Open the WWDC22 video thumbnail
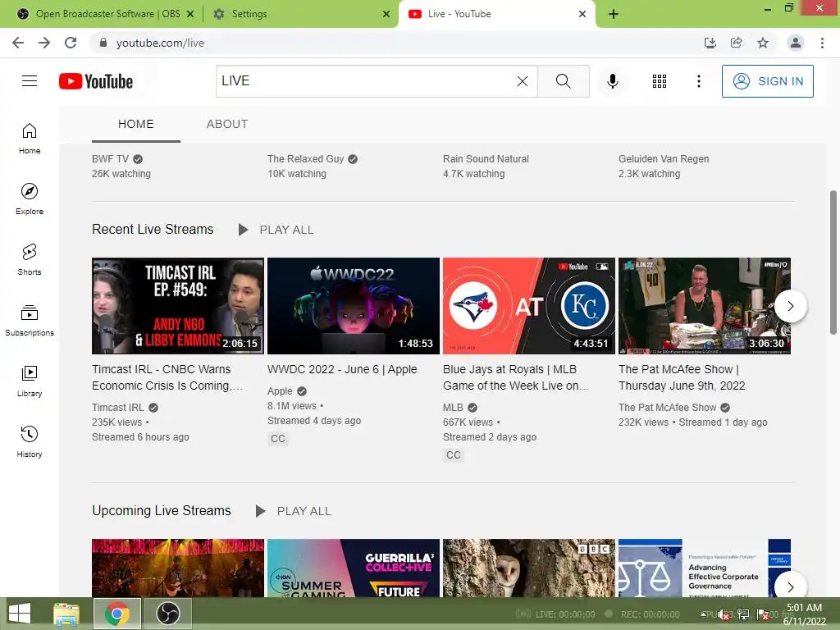 coord(354,306)
